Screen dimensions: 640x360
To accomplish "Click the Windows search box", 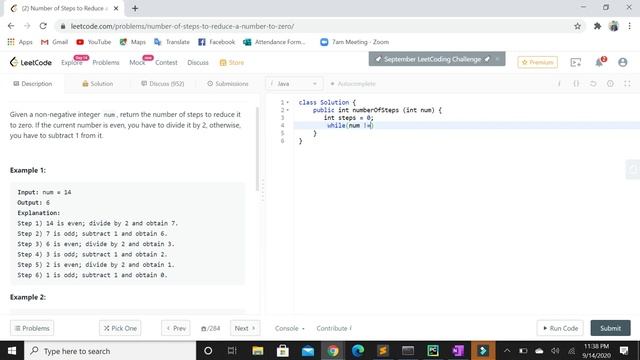I will [110, 351].
